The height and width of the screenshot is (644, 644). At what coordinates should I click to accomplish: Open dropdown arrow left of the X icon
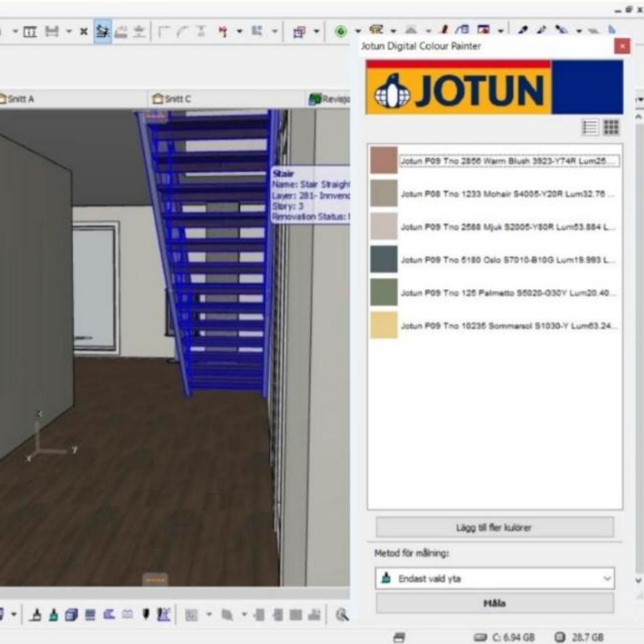coord(69,32)
